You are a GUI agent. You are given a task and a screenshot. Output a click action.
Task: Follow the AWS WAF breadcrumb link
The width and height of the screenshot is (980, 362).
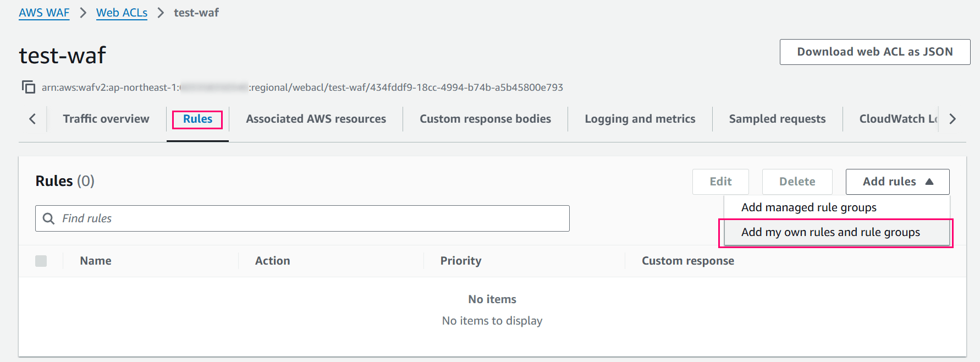(x=44, y=13)
